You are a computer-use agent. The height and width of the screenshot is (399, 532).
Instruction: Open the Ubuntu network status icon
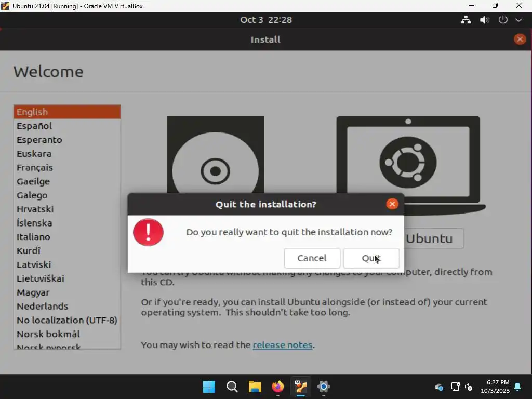465,20
